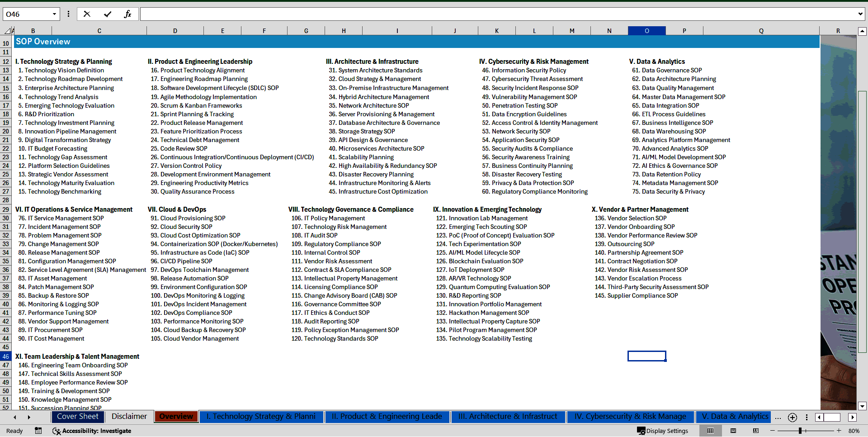Select column O header
This screenshot has width=868, height=437.
coord(646,31)
